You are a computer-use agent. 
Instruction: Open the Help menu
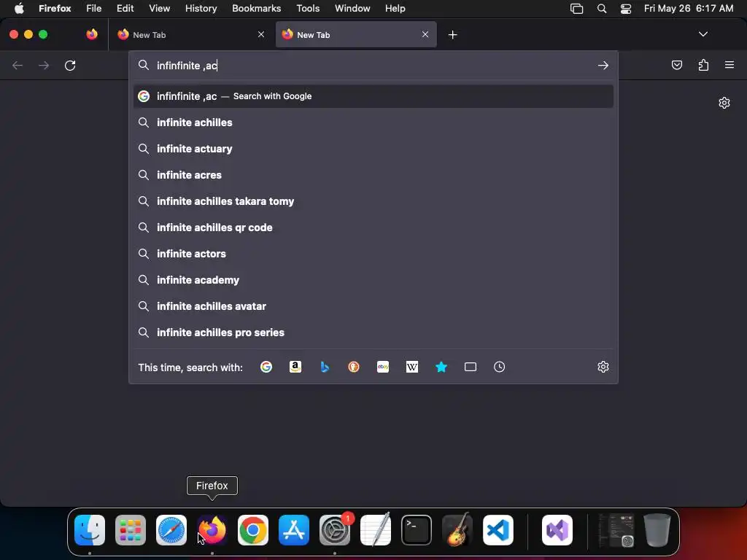point(395,9)
